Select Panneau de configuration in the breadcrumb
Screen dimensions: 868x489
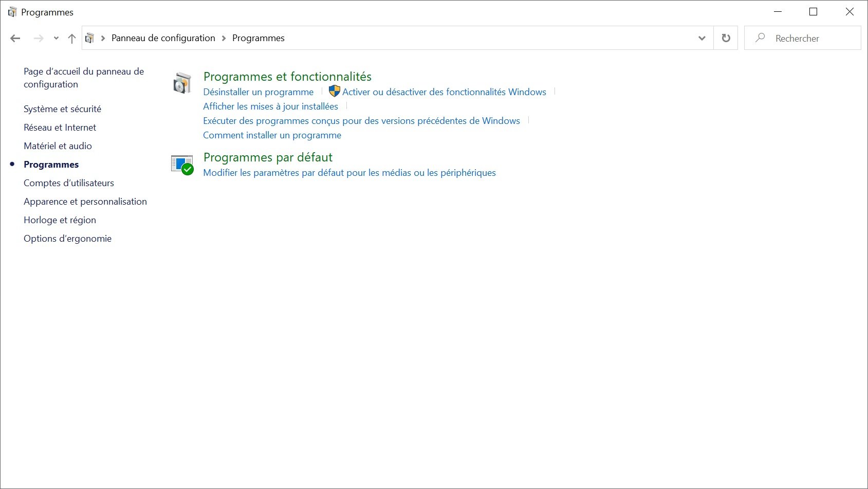point(163,38)
